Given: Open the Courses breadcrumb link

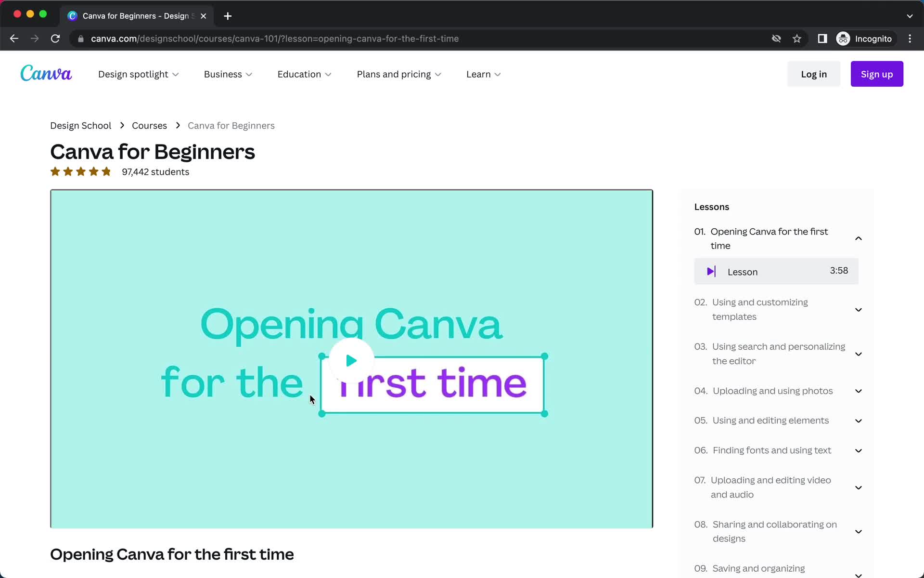Looking at the screenshot, I should (149, 125).
